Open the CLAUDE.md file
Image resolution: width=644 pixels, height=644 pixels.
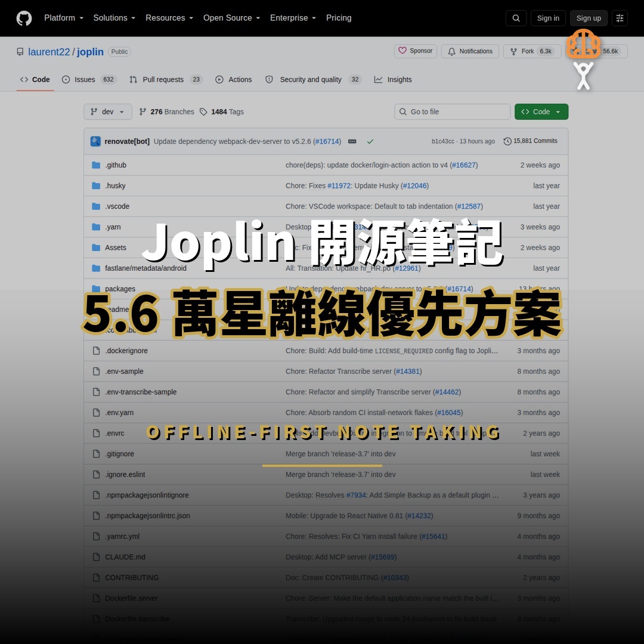[x=125, y=557]
